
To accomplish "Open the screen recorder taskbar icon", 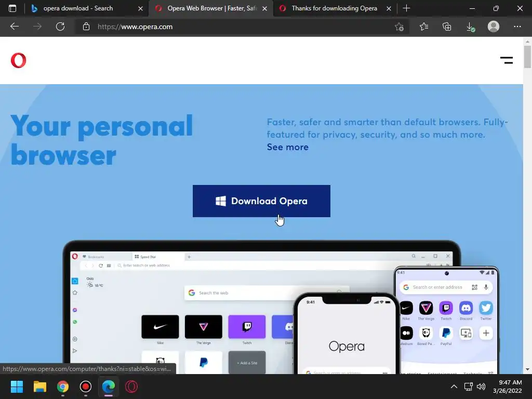I will tap(86, 387).
